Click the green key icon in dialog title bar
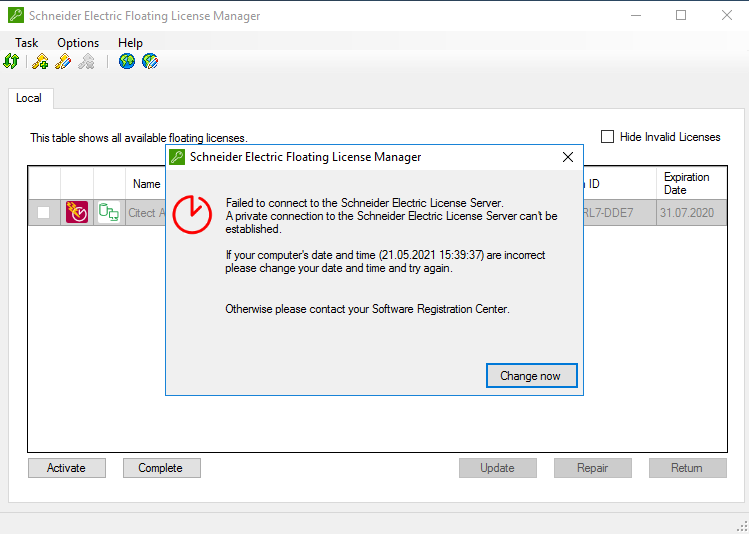This screenshot has height=534, width=749. pyautogui.click(x=177, y=157)
